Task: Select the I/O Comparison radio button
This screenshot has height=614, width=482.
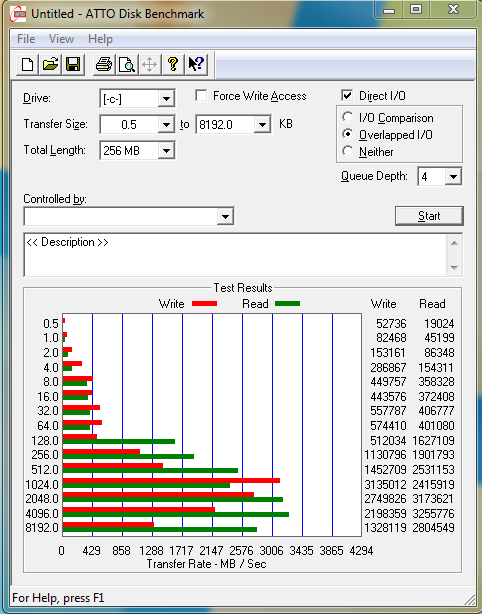Action: 347,117
